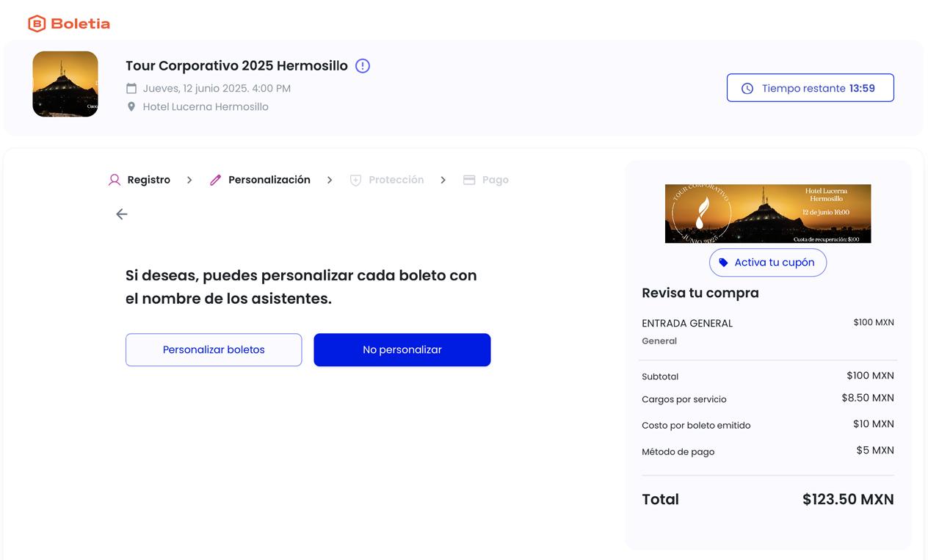Click the pencil icon for Personalización step

point(215,180)
